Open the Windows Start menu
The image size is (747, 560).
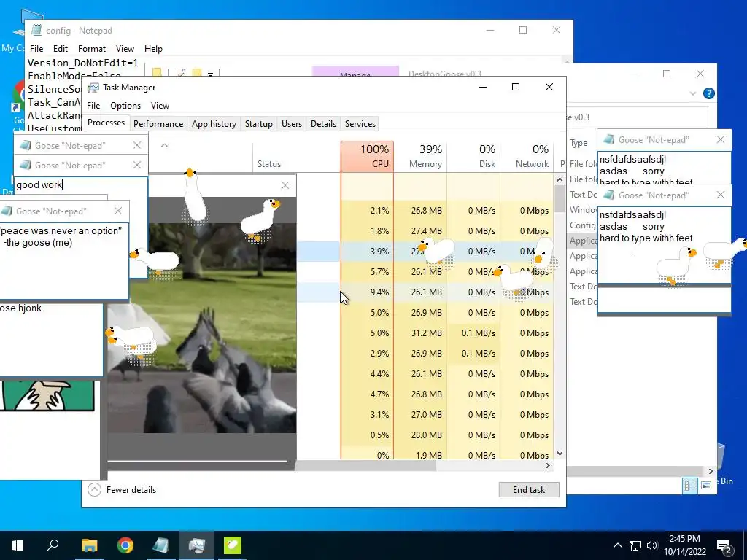(x=18, y=545)
